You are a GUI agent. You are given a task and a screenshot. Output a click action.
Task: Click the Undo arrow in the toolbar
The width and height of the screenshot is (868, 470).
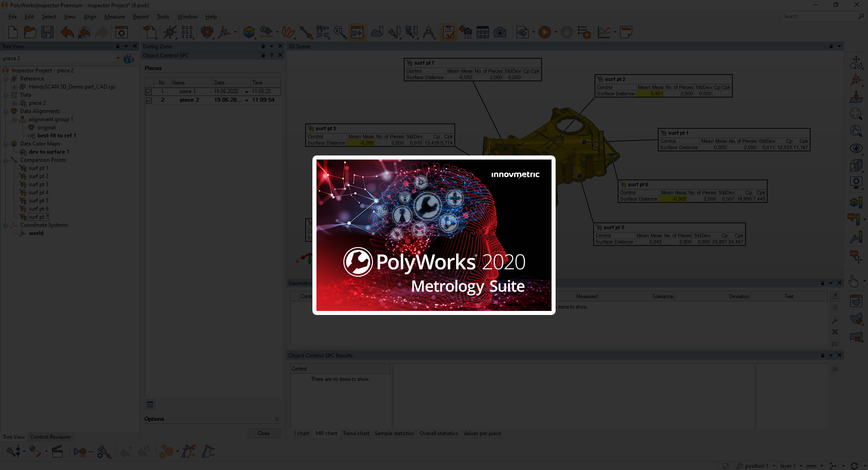pos(67,32)
